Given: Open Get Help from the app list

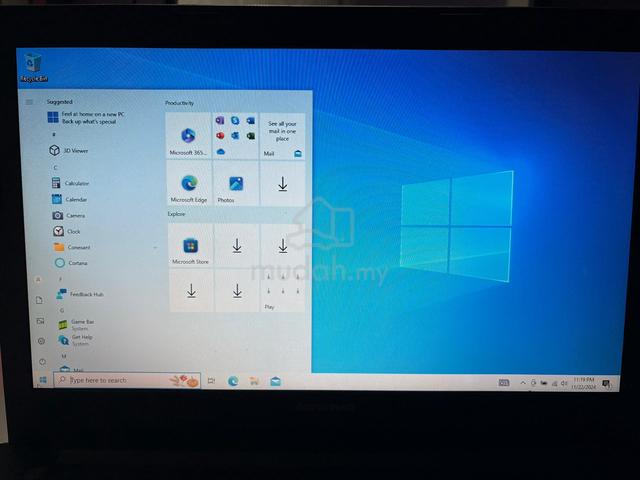Looking at the screenshot, I should click(x=76, y=340).
